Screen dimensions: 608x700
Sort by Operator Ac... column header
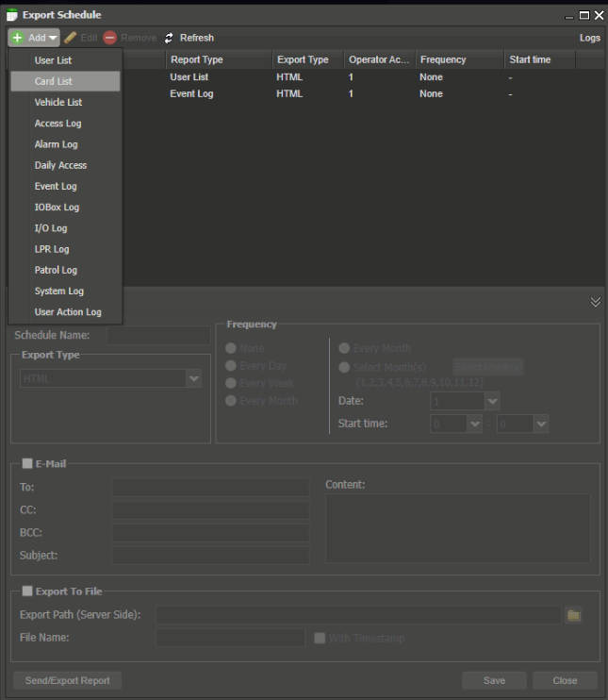click(380, 59)
